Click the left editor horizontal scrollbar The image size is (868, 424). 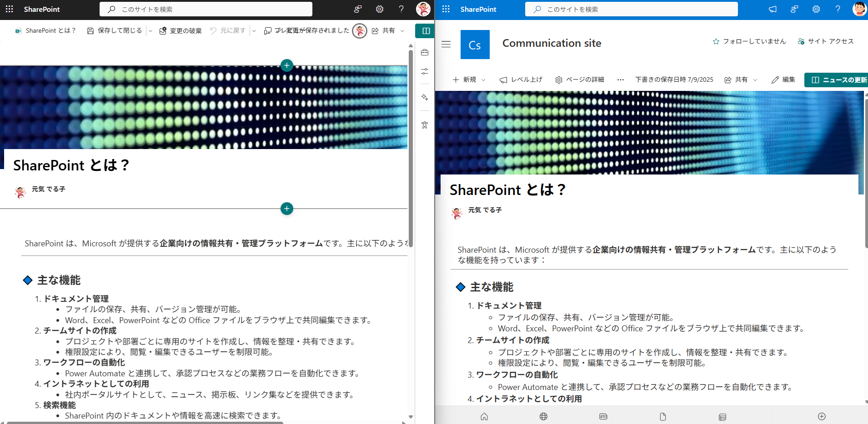(x=145, y=423)
